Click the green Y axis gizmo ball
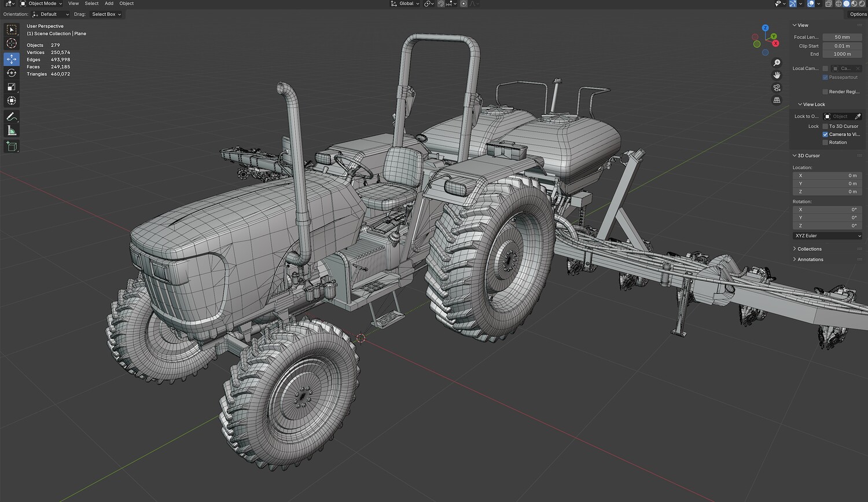The width and height of the screenshot is (868, 502). point(774,36)
